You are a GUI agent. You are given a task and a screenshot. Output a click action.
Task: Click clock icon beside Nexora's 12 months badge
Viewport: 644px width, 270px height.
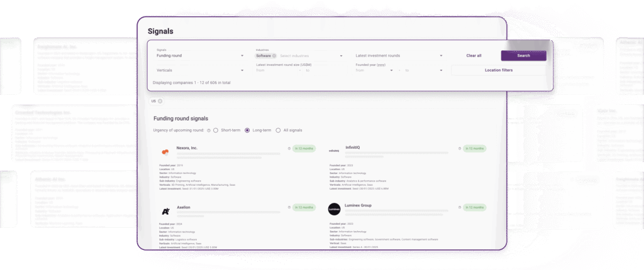point(289,149)
